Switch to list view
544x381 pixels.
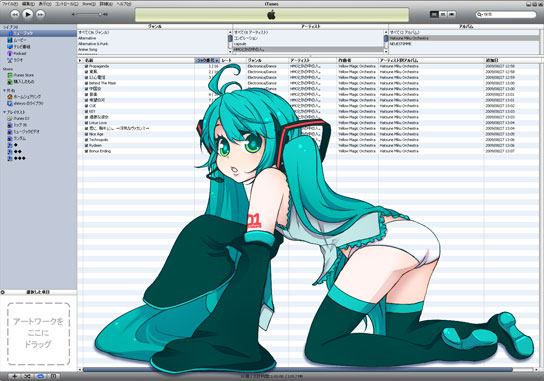(x=434, y=14)
